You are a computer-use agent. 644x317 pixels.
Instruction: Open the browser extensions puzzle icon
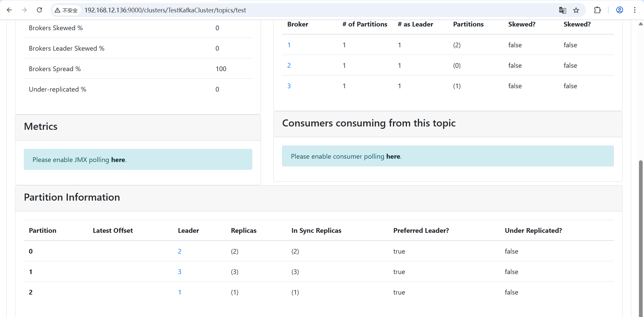(597, 10)
